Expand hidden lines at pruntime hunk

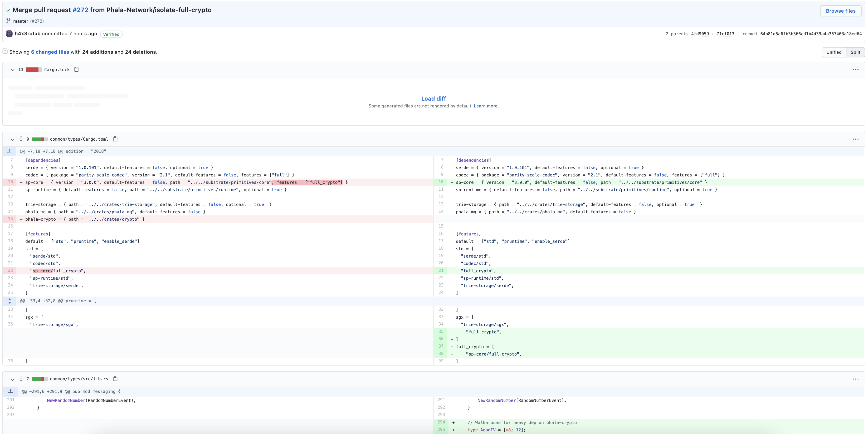point(10,301)
